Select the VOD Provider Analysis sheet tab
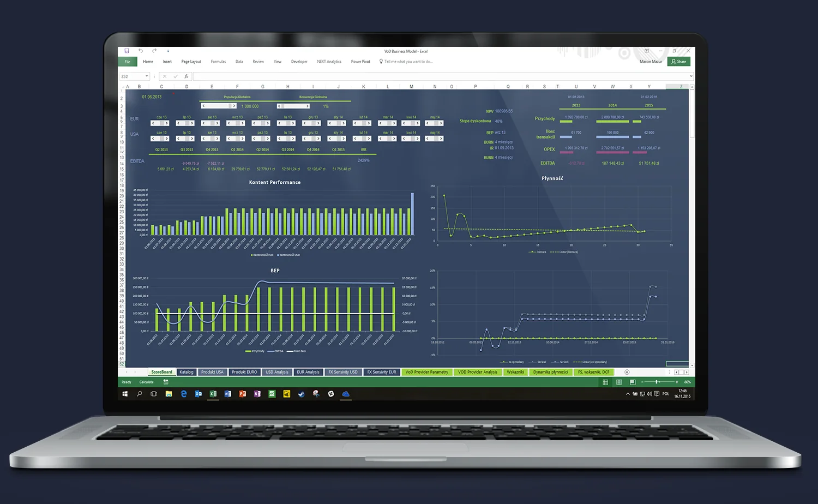Screen dimensions: 818x504 (478, 372)
